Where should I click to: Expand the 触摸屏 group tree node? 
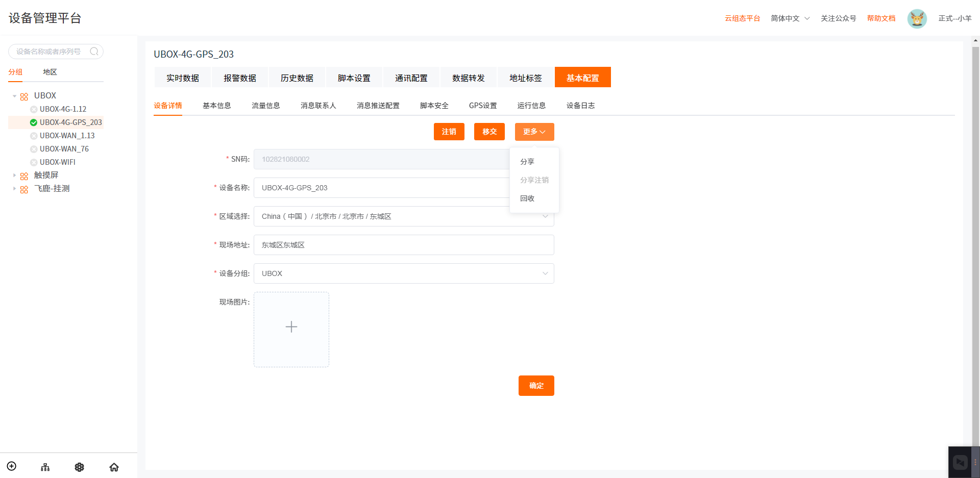14,175
